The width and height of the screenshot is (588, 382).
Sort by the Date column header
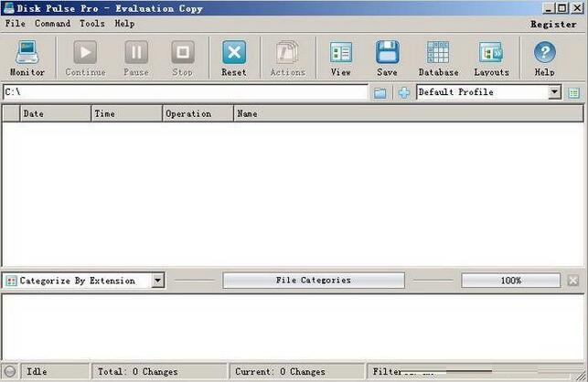pyautogui.click(x=55, y=113)
